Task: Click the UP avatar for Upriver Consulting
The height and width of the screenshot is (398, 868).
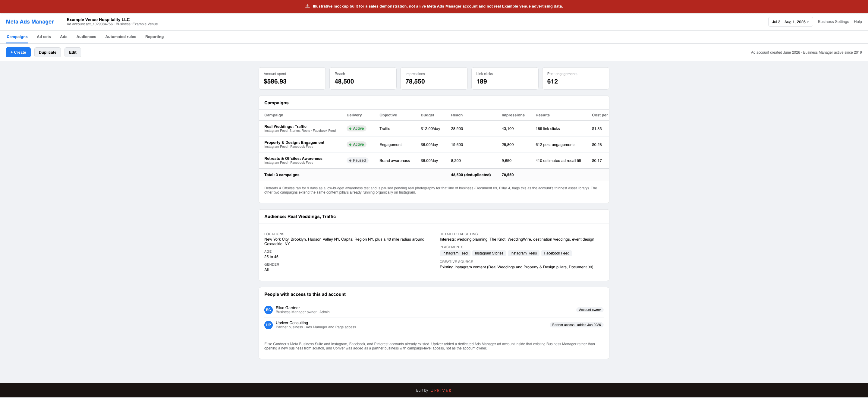Action: coord(269,325)
